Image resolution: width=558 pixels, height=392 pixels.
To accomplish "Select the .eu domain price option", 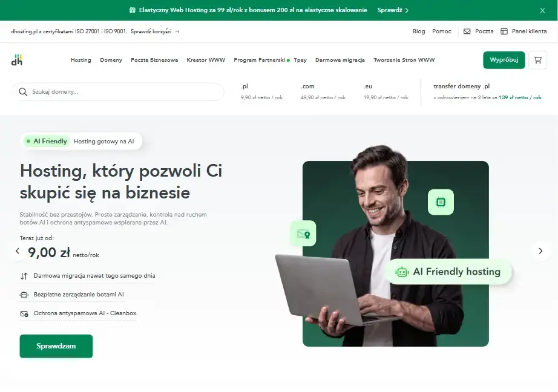I will click(x=386, y=92).
